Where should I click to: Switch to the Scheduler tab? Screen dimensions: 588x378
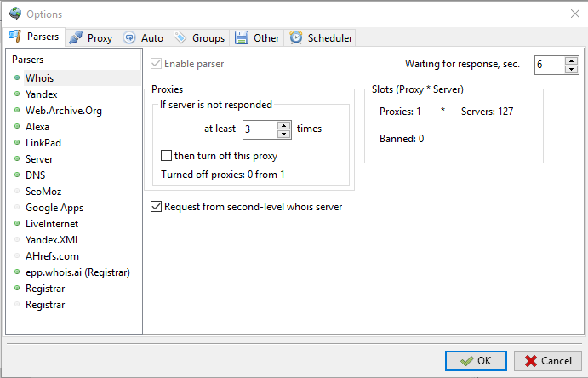(x=320, y=37)
